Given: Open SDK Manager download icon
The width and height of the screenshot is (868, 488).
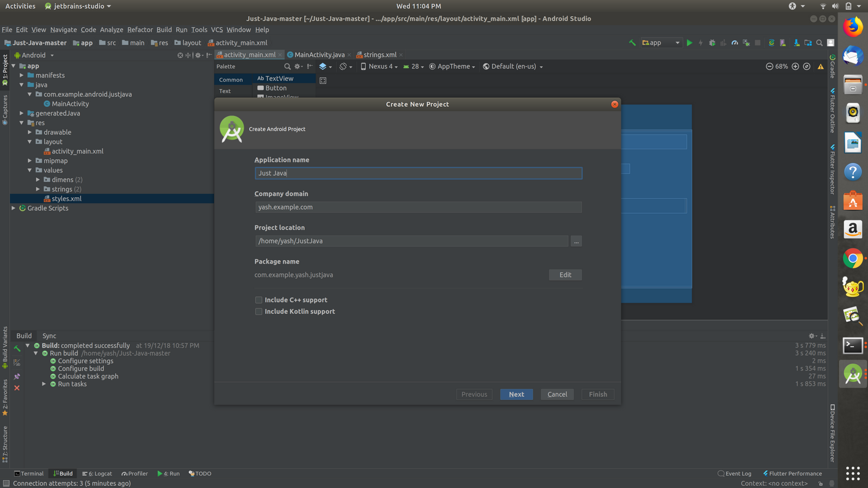Looking at the screenshot, I should [796, 43].
